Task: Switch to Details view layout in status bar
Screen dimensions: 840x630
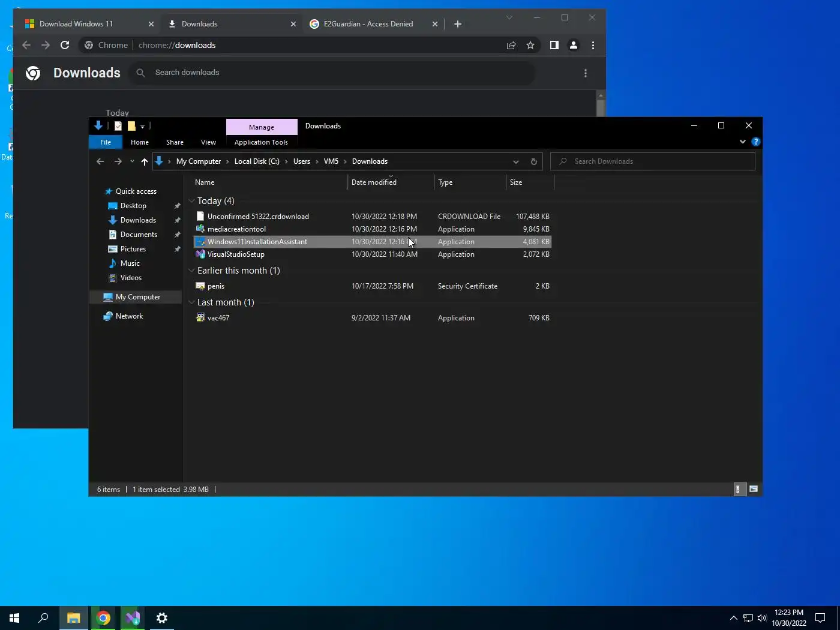Action: [739, 489]
